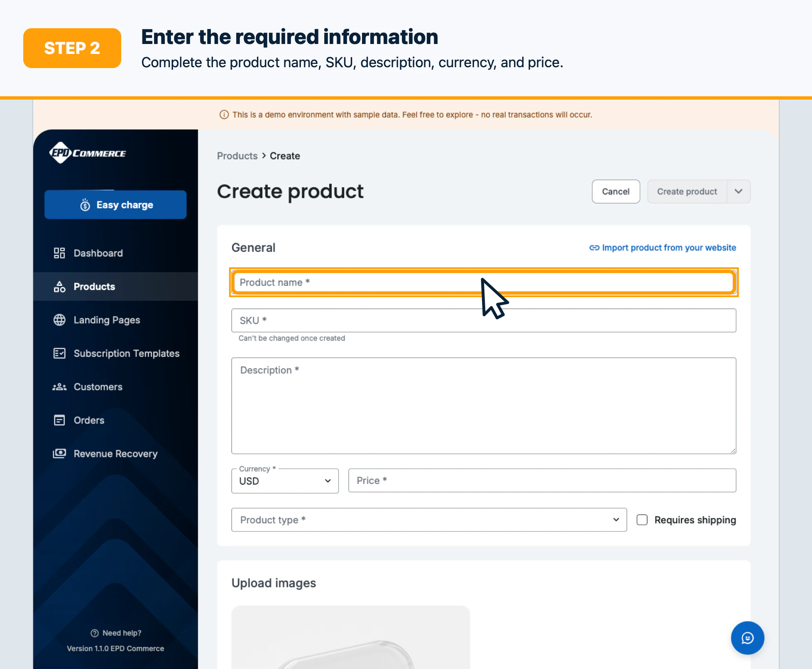This screenshot has height=669, width=812.
Task: Click the General section heading
Action: (253, 248)
